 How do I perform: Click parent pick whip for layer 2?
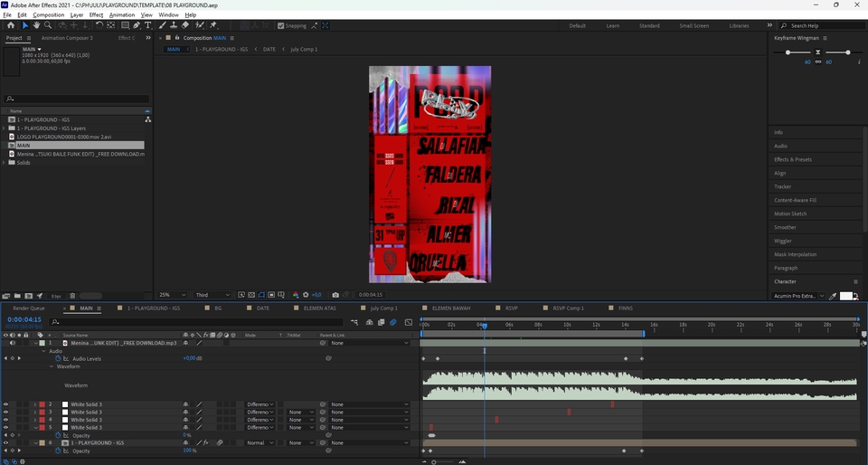point(323,404)
